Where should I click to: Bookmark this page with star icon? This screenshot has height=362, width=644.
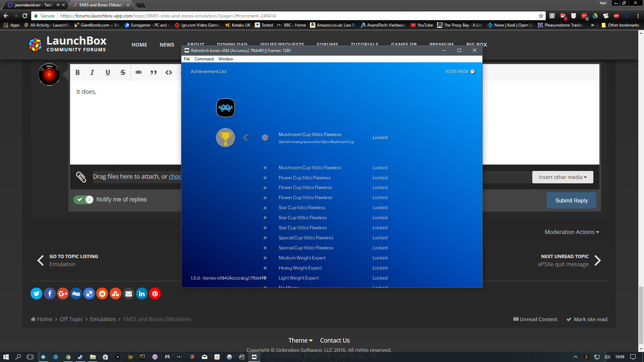[541, 16]
